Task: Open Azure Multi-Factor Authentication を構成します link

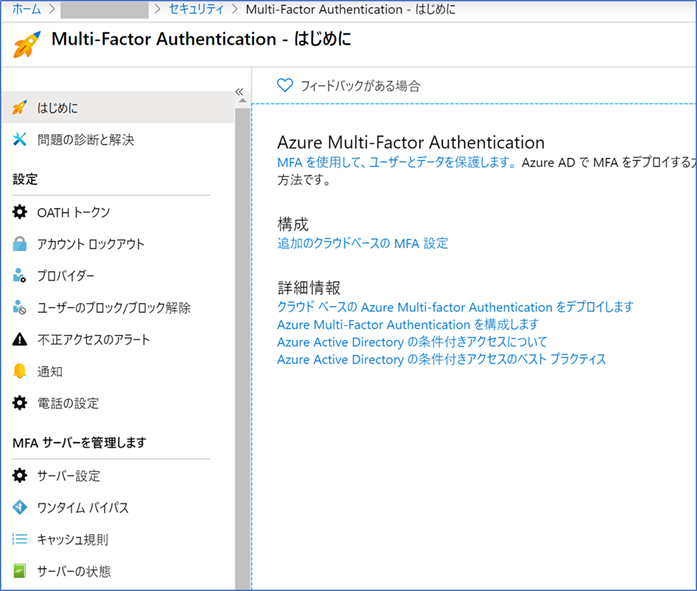Action: coord(408,324)
